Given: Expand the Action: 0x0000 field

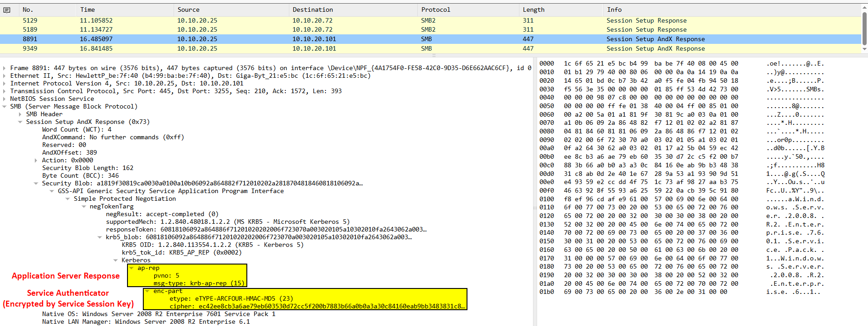Looking at the screenshot, I should [x=36, y=161].
